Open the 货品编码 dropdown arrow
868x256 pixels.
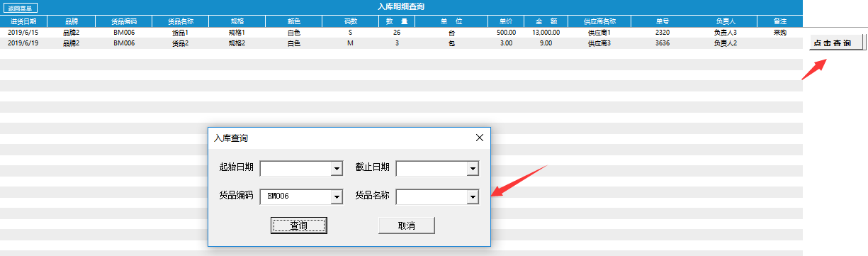[337, 196]
